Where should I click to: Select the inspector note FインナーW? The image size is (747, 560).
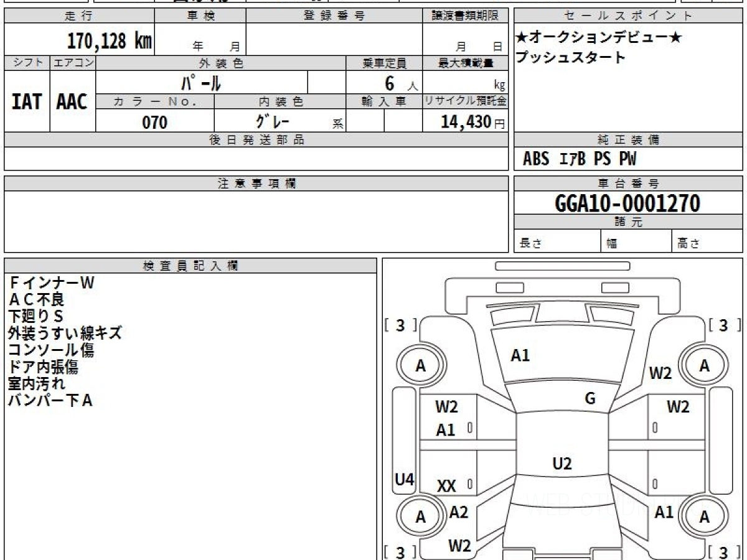pyautogui.click(x=51, y=283)
